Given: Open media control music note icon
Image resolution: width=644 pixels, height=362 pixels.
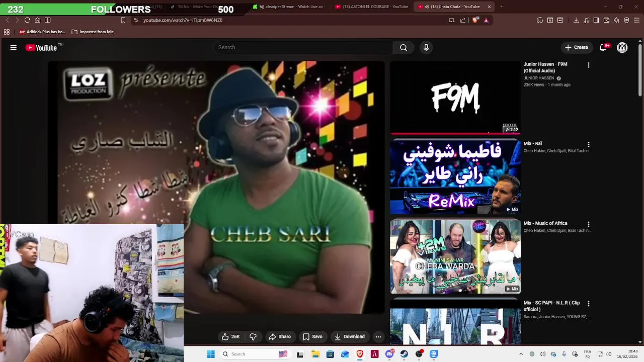Looking at the screenshot, I should pyautogui.click(x=587, y=20).
